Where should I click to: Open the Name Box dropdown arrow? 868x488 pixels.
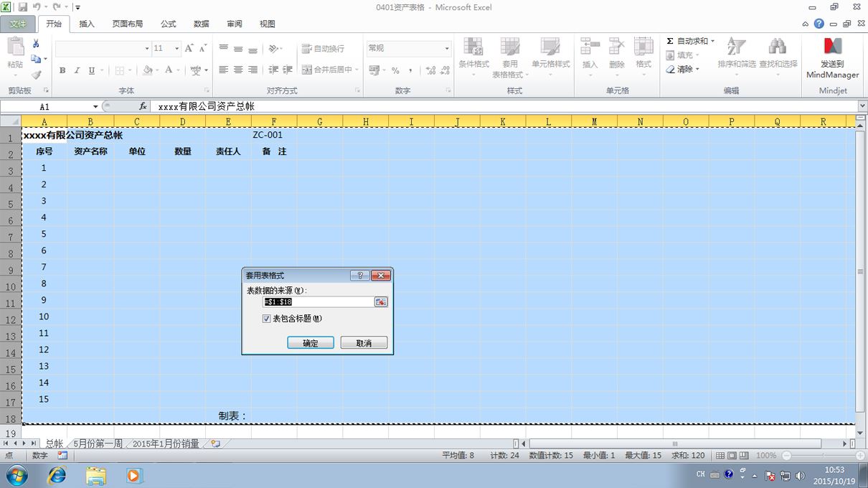click(95, 107)
